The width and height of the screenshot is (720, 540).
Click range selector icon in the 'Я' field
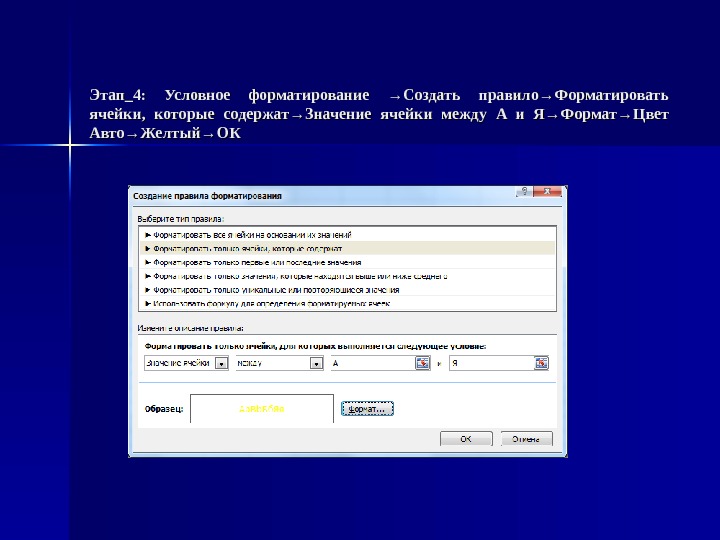[541, 363]
